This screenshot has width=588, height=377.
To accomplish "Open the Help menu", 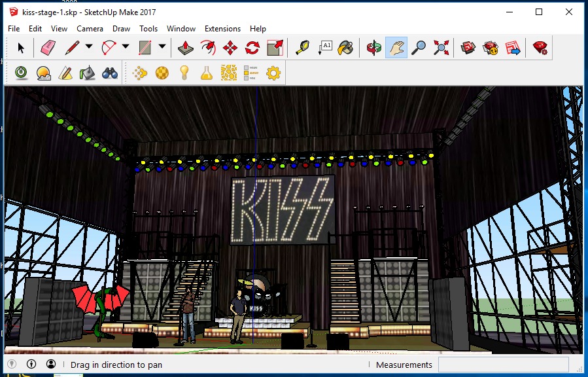I will (x=258, y=29).
